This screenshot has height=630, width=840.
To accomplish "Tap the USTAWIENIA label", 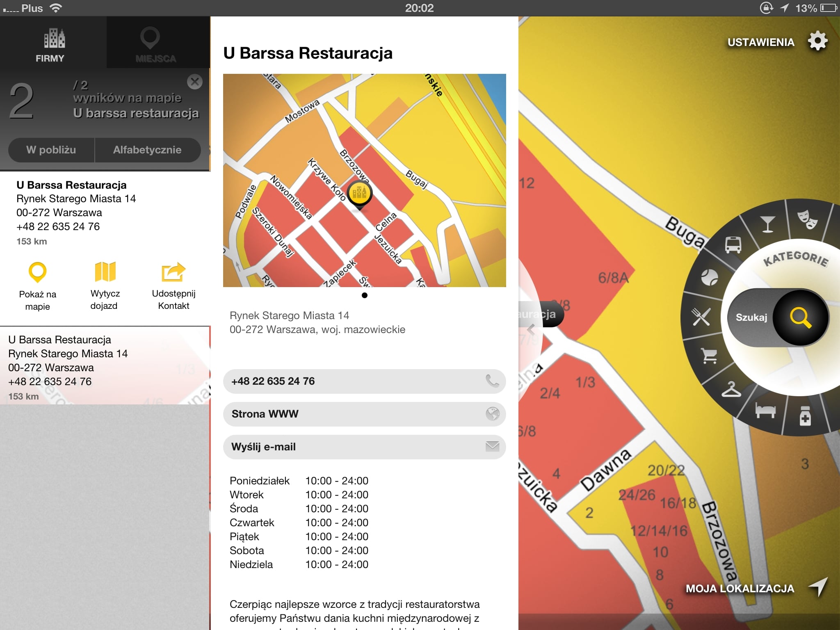I will 761,42.
